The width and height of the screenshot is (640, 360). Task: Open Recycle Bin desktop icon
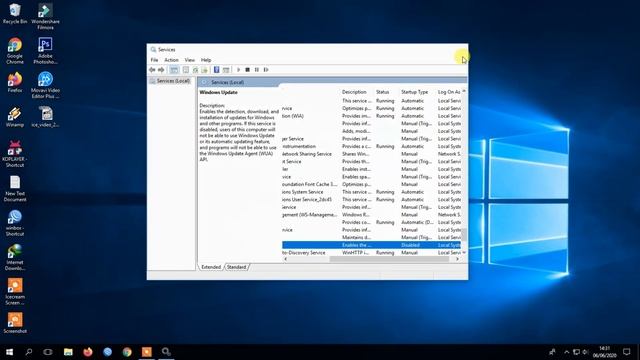[x=15, y=13]
